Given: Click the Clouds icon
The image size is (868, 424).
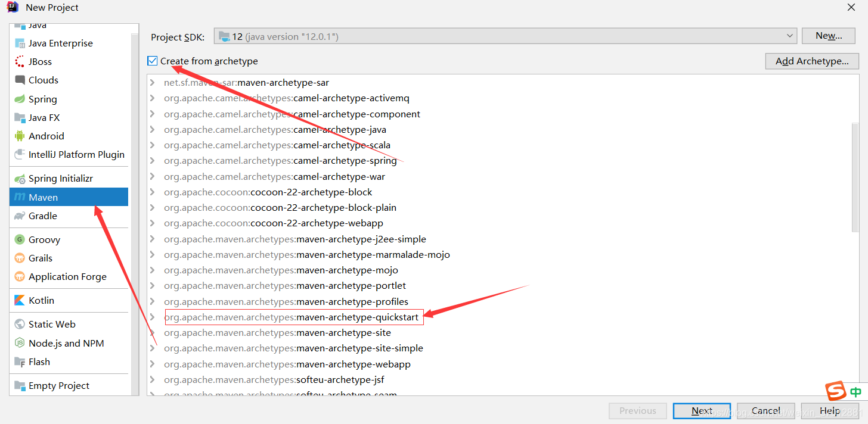Looking at the screenshot, I should coord(20,80).
